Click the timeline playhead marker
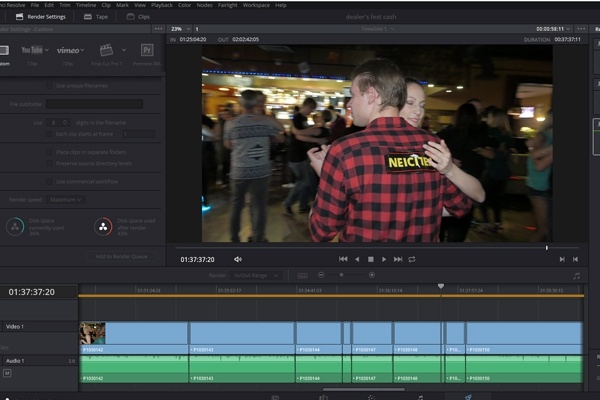Viewport: 600px width, 400px height. point(441,286)
